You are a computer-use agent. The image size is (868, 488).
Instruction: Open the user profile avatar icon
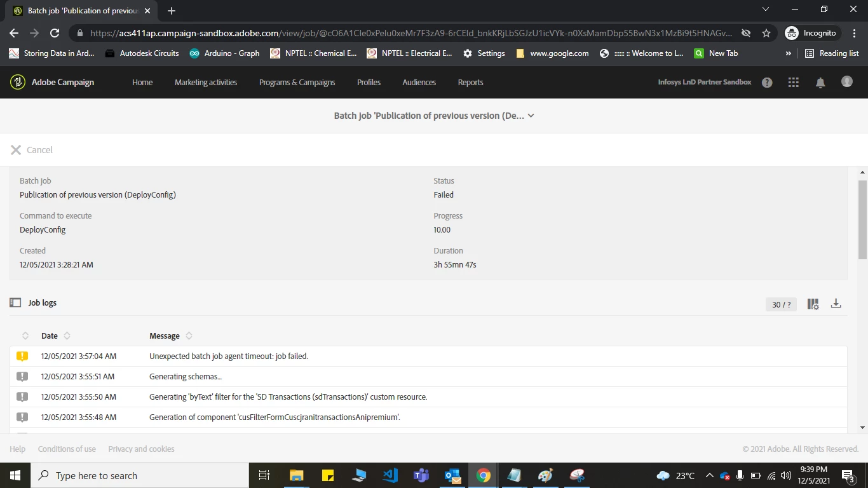pos(847,81)
